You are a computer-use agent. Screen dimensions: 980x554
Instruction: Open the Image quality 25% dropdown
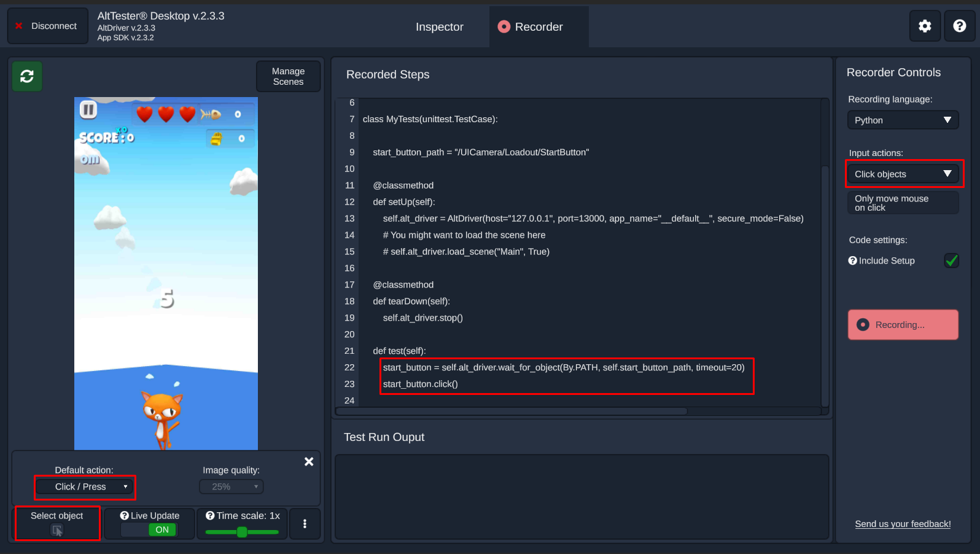(x=231, y=486)
